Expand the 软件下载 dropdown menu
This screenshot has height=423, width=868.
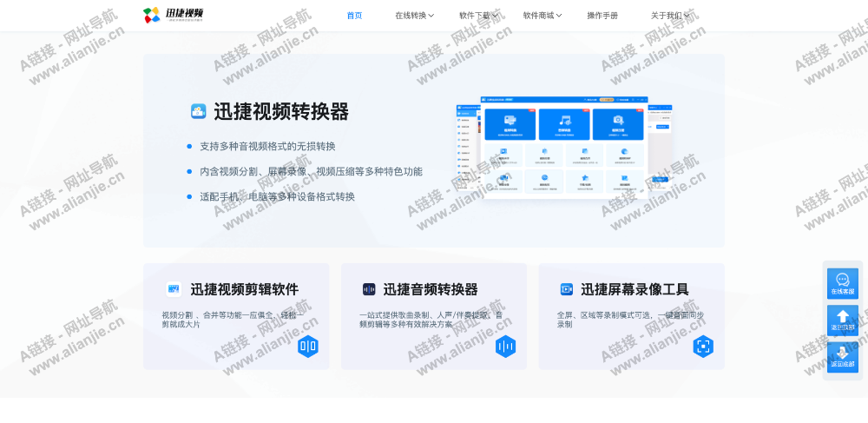(x=478, y=16)
